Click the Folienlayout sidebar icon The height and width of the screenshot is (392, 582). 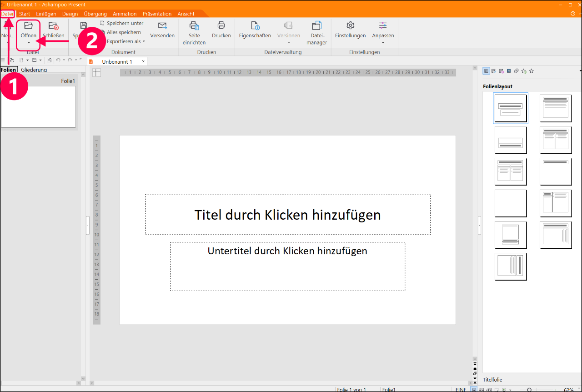486,71
